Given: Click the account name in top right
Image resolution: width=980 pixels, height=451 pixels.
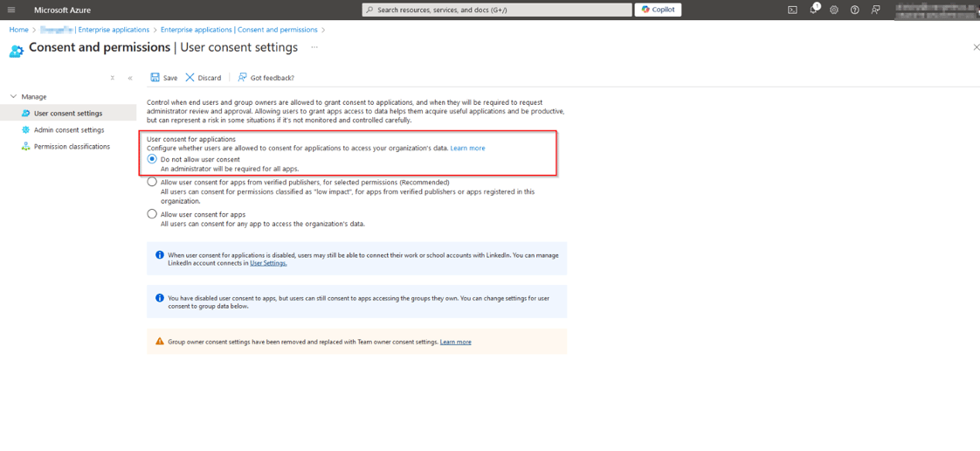Looking at the screenshot, I should [x=937, y=10].
